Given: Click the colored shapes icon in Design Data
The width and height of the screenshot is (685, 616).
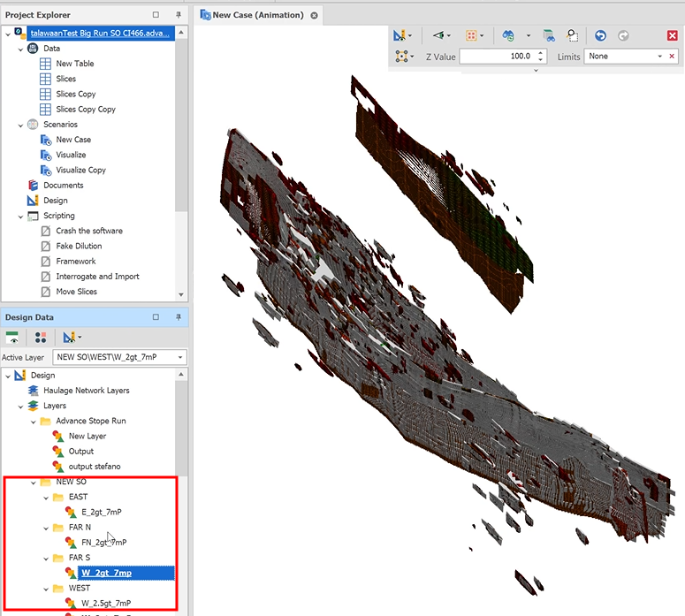Looking at the screenshot, I should [40, 338].
